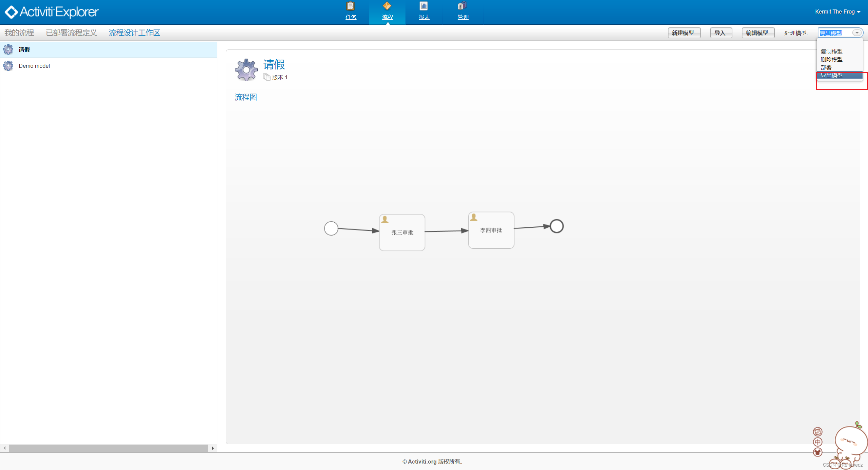The image size is (868, 470).
Task: Choose 复制模型 from the dropdown list
Action: pyautogui.click(x=831, y=52)
